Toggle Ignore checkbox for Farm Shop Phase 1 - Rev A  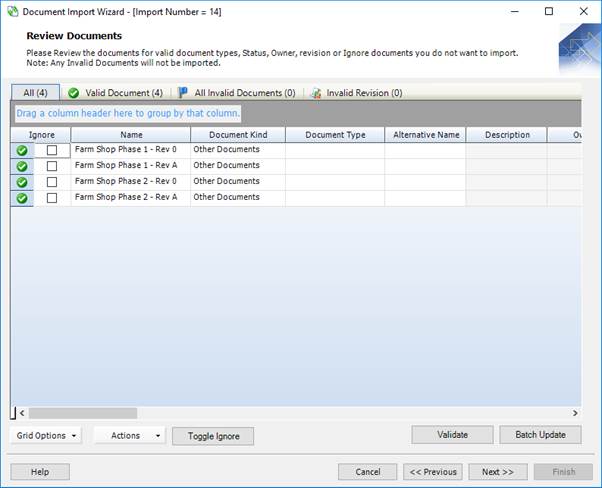(x=52, y=166)
